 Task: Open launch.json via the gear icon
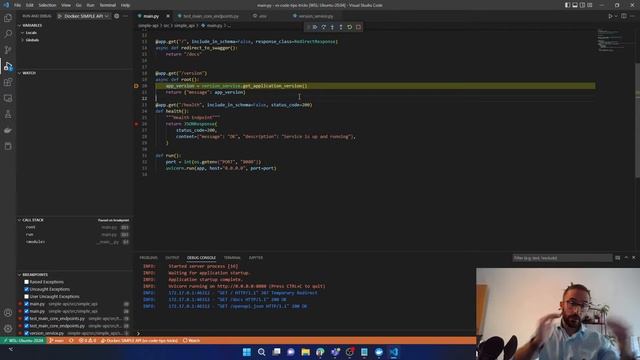[x=117, y=16]
